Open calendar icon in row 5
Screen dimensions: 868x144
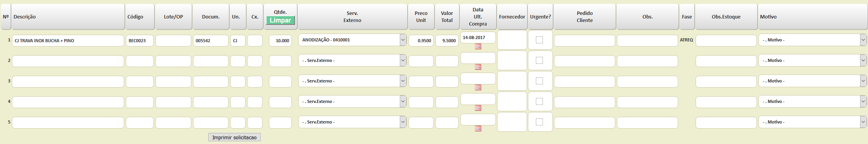point(478,129)
